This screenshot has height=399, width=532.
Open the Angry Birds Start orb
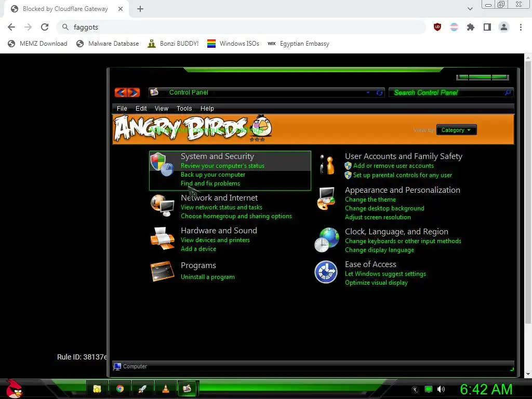14,389
